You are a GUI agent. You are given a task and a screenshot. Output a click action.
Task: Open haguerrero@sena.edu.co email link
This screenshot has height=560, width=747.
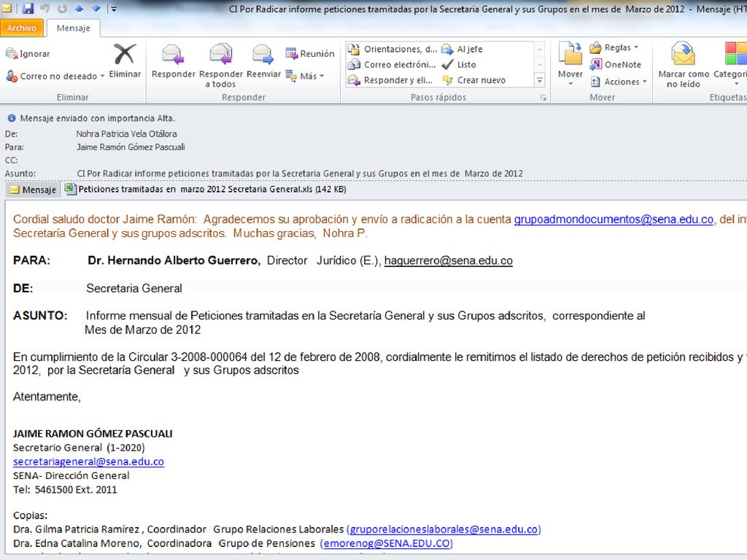click(449, 260)
